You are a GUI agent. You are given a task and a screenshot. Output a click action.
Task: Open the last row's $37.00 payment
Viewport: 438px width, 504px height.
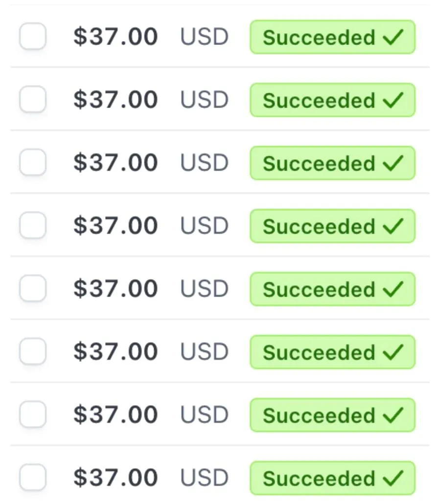pyautogui.click(x=115, y=478)
